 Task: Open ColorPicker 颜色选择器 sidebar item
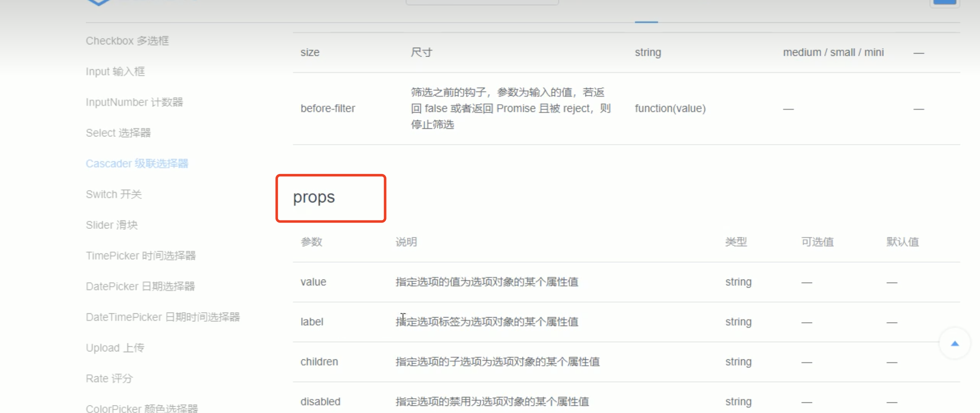[141, 408]
